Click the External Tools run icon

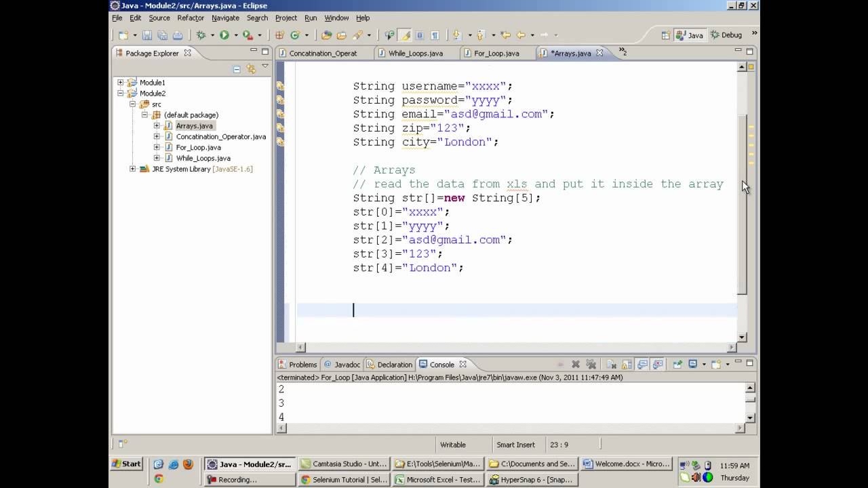(248, 35)
